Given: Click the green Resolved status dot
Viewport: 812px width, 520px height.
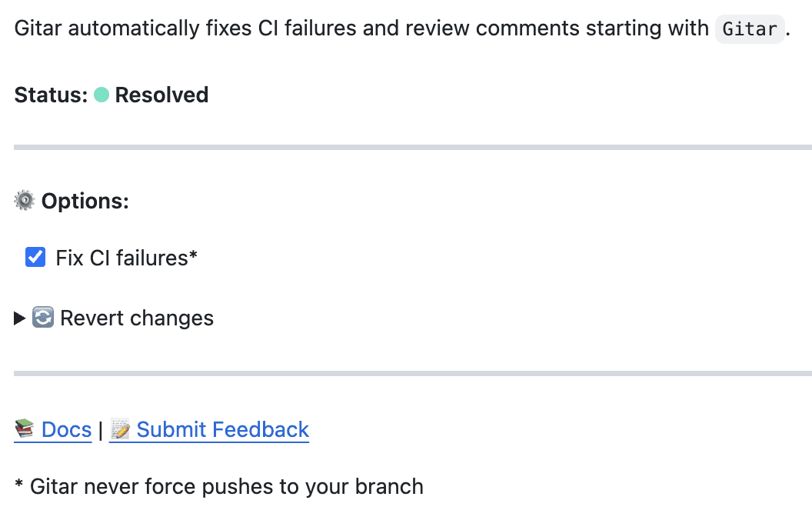Looking at the screenshot, I should coord(101,95).
